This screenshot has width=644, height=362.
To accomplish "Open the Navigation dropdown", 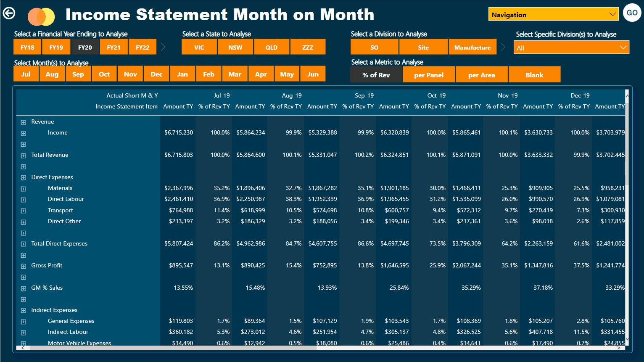I will coord(553,14).
